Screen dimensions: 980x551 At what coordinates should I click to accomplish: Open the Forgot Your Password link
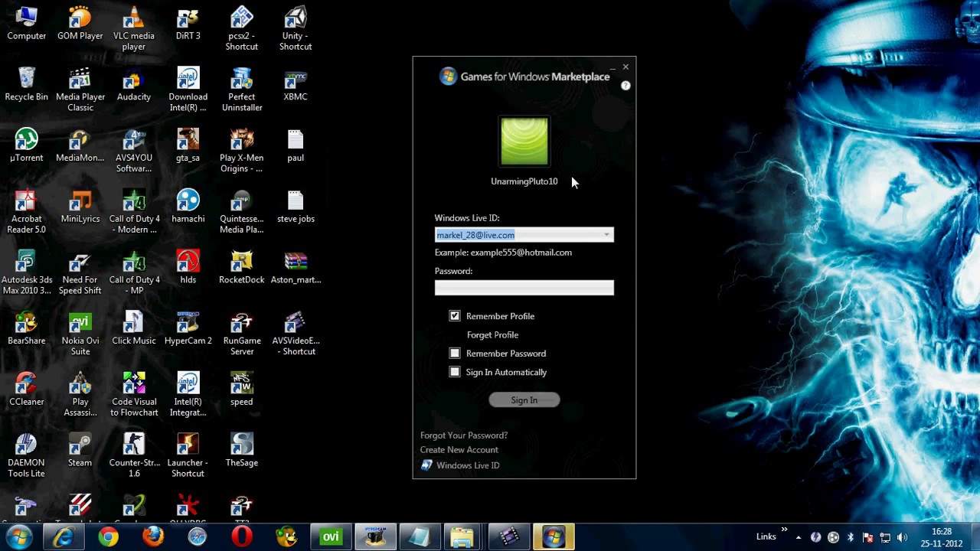tap(463, 435)
